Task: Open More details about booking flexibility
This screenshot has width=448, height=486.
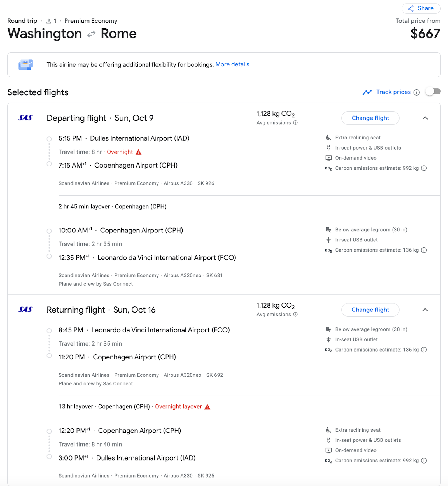Action: (x=232, y=64)
